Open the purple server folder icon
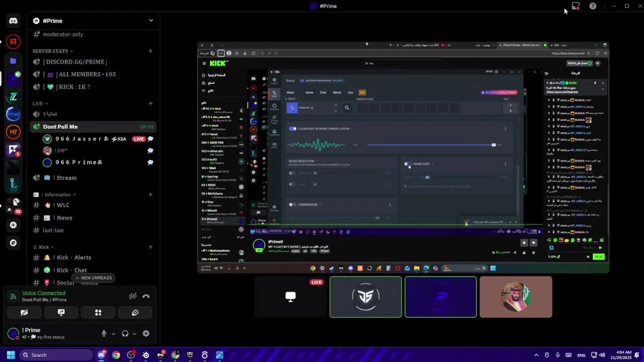 tap(13, 61)
